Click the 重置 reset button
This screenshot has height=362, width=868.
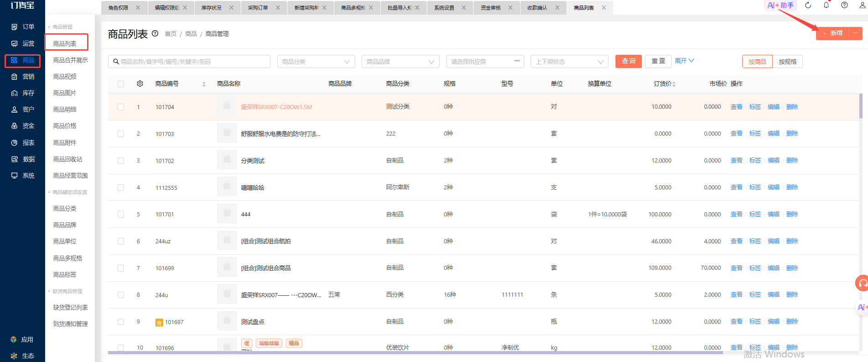click(658, 61)
